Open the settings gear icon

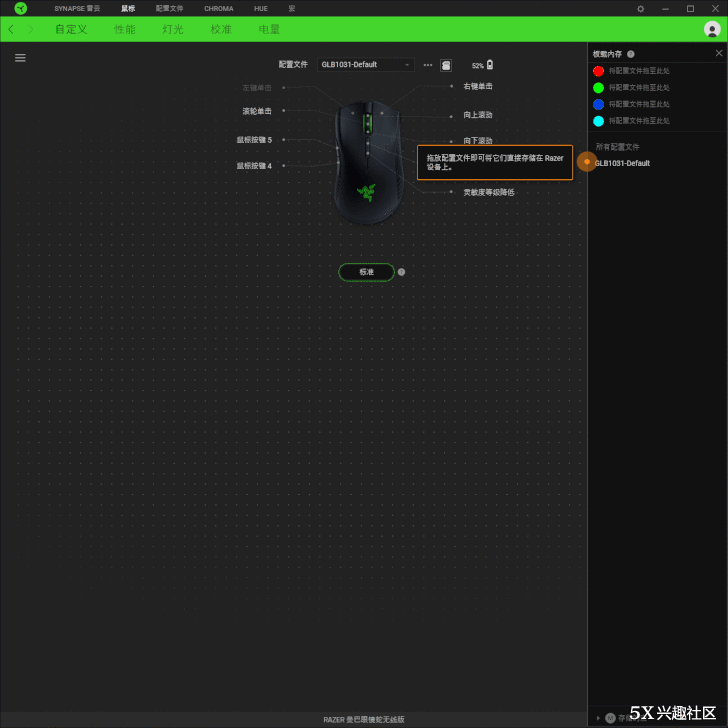[641, 9]
